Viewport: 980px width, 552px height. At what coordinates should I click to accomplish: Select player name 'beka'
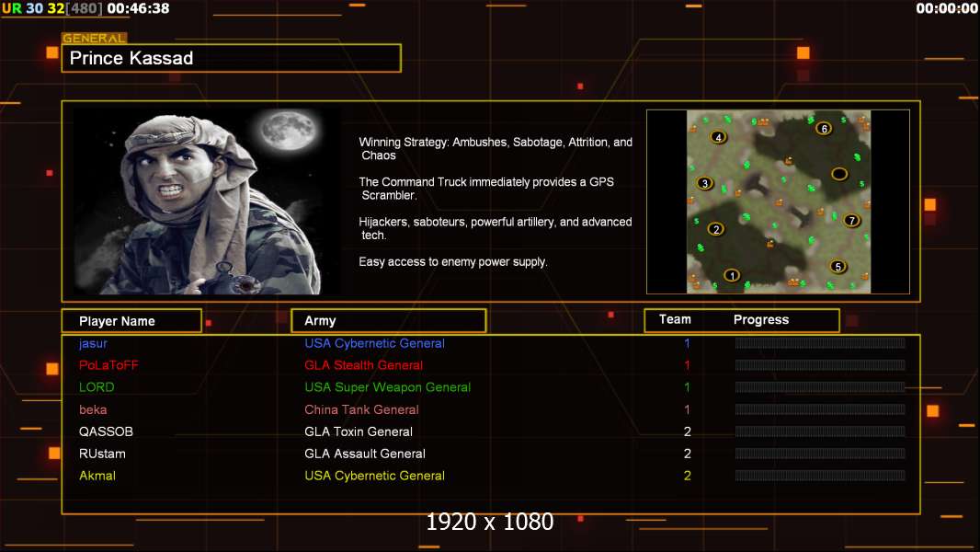pos(93,409)
